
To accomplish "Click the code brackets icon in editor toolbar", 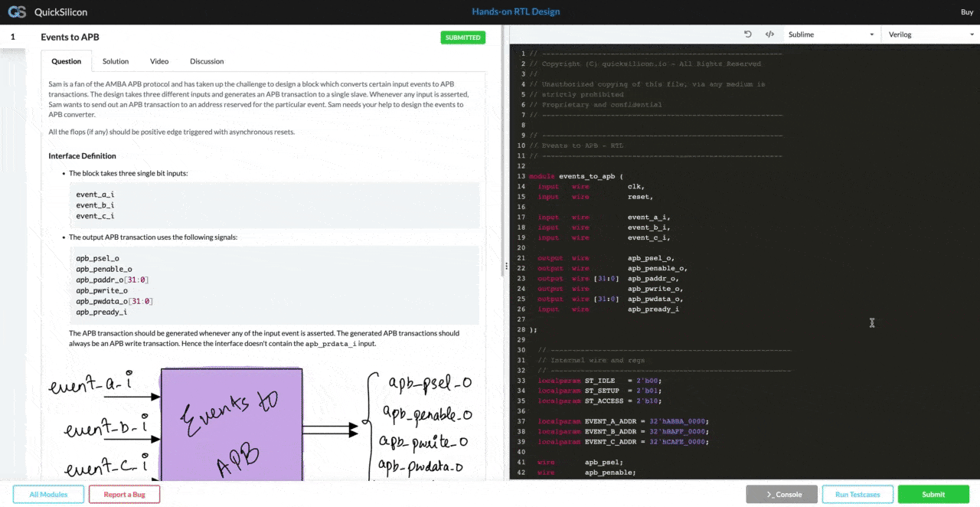I will [x=769, y=34].
